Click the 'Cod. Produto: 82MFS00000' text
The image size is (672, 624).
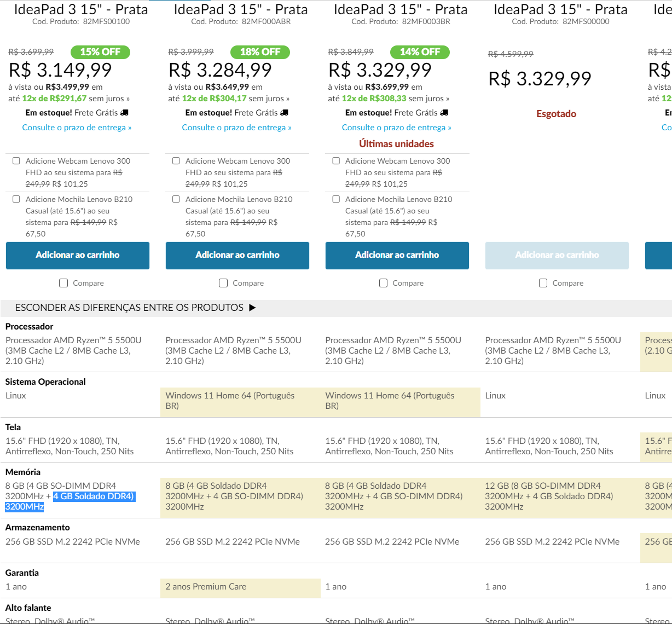(x=560, y=22)
